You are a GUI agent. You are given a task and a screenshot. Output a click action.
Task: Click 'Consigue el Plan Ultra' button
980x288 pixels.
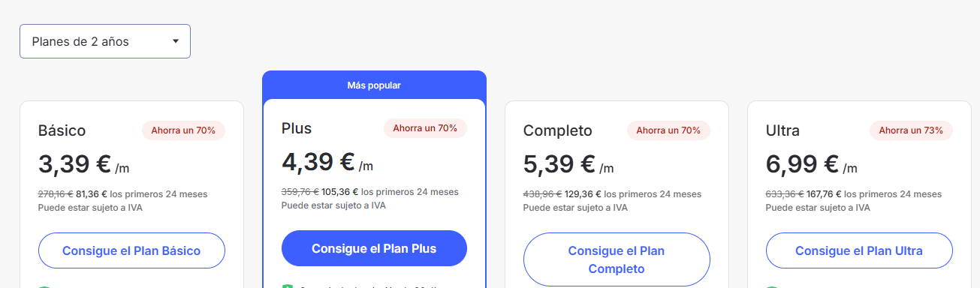(x=859, y=250)
